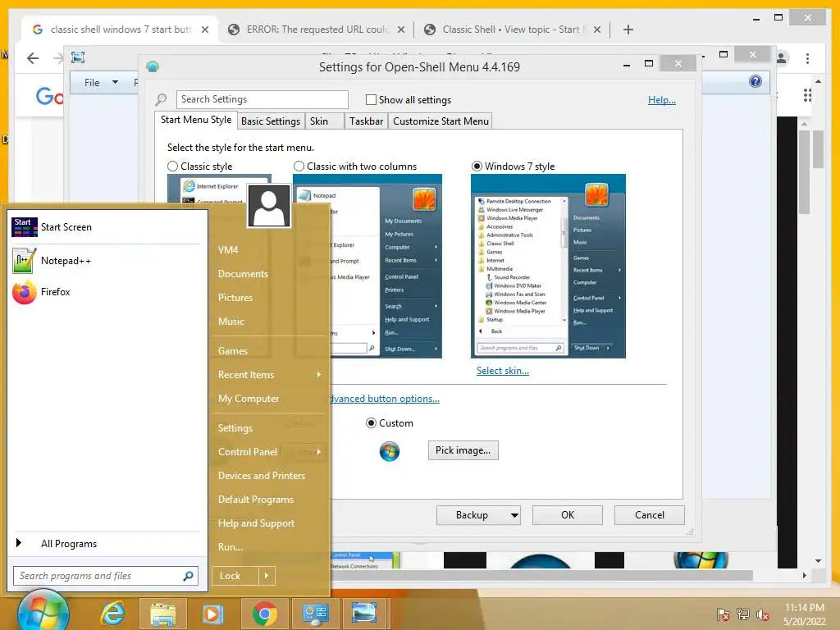Screen dimensions: 840x630
Task: Click the Search Settings input field
Action: [x=262, y=99]
